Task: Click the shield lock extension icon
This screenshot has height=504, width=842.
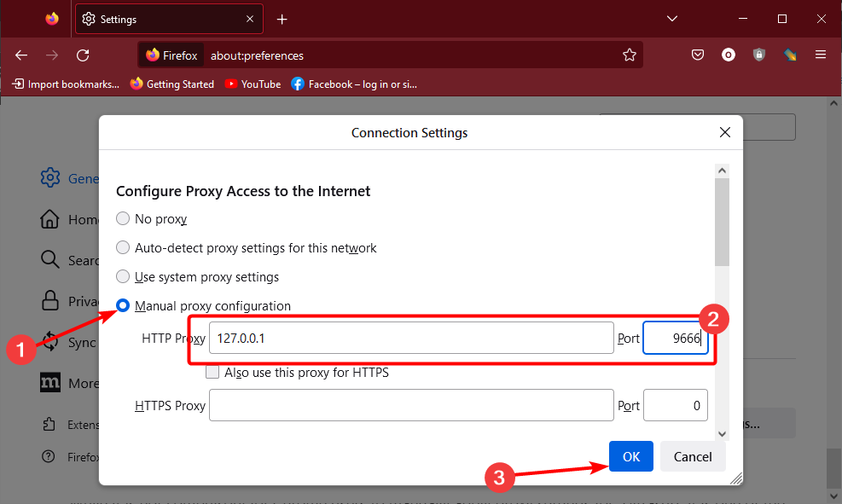Action: point(758,55)
